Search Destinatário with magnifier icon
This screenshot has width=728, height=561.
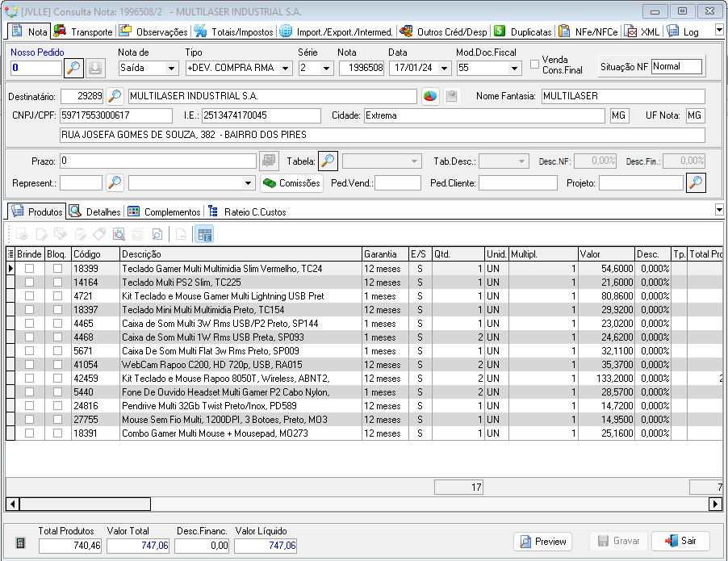click(x=115, y=96)
